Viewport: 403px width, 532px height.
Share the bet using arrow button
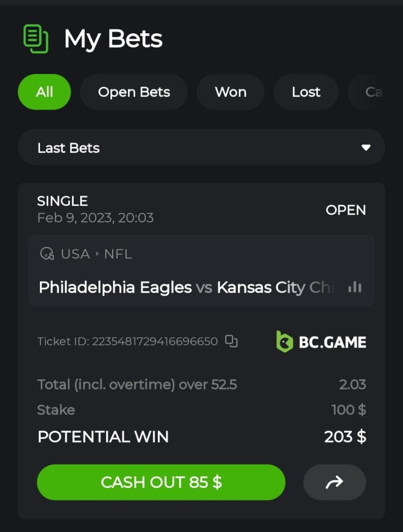click(334, 482)
